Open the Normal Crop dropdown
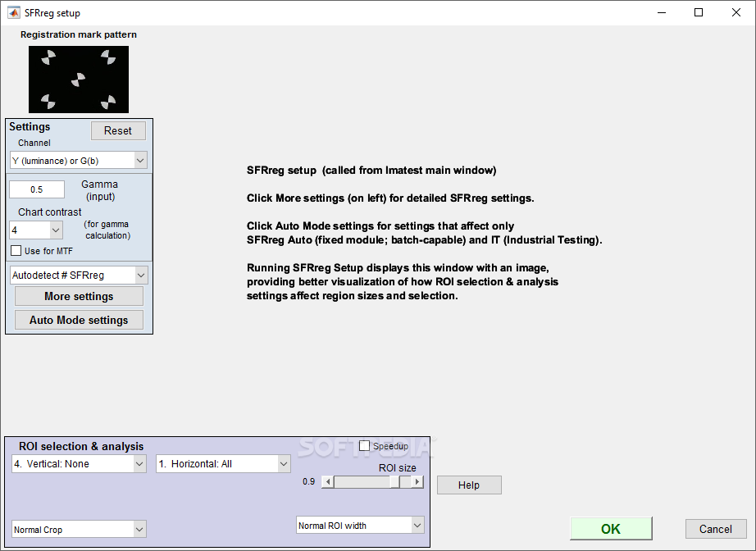The width and height of the screenshot is (756, 551). pos(79,530)
